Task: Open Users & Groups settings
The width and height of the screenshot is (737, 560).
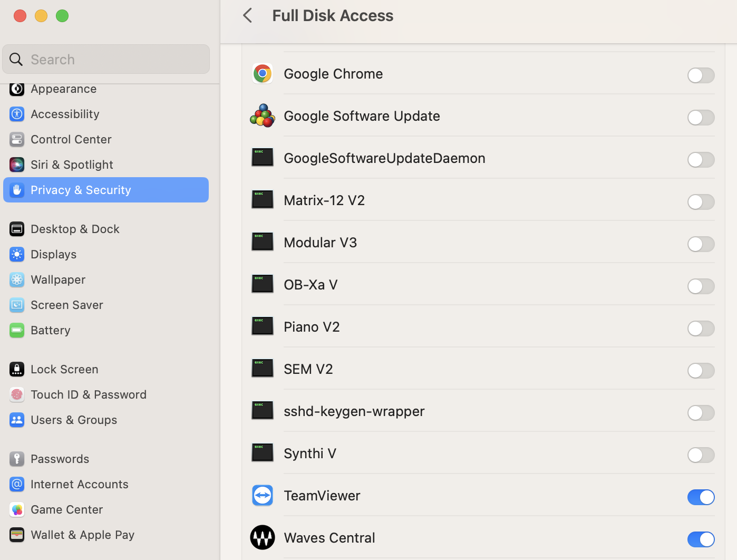Action: tap(106, 420)
